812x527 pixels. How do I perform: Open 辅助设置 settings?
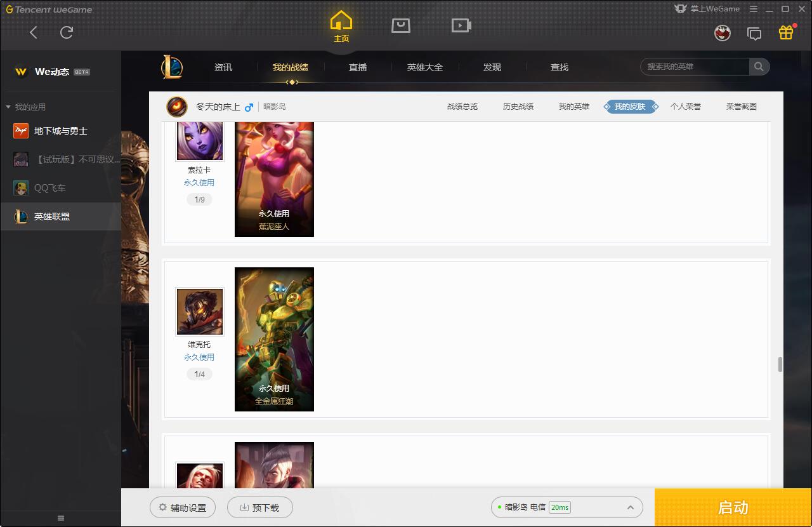[183, 507]
